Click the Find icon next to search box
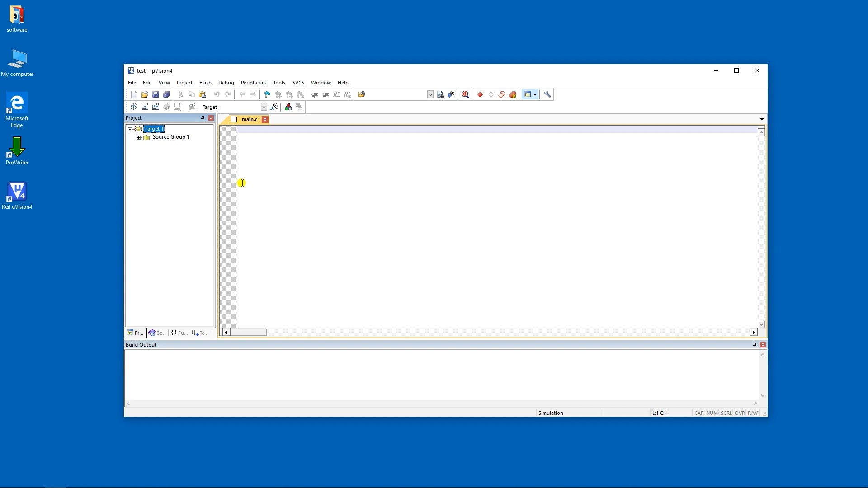 [441, 94]
